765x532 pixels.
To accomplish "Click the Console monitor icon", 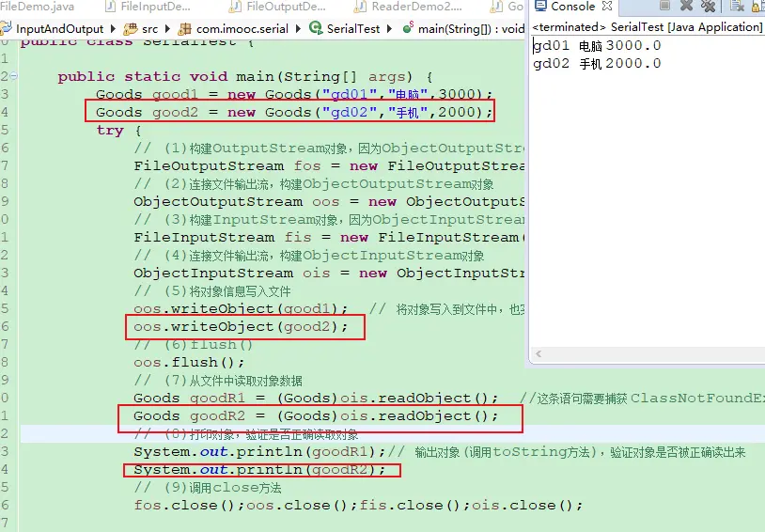I will coord(540,6).
